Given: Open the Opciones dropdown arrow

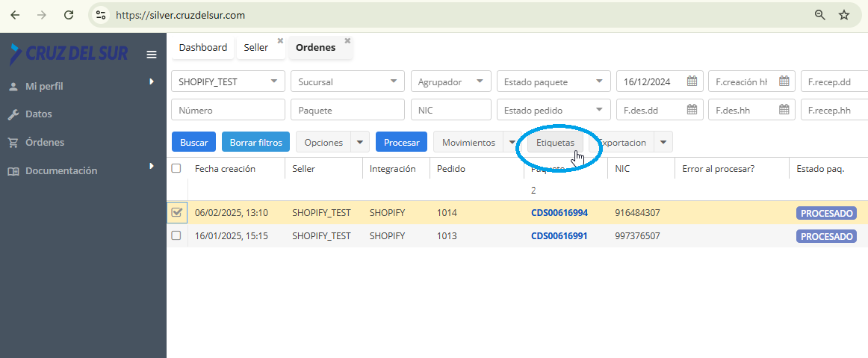Looking at the screenshot, I should [x=360, y=142].
